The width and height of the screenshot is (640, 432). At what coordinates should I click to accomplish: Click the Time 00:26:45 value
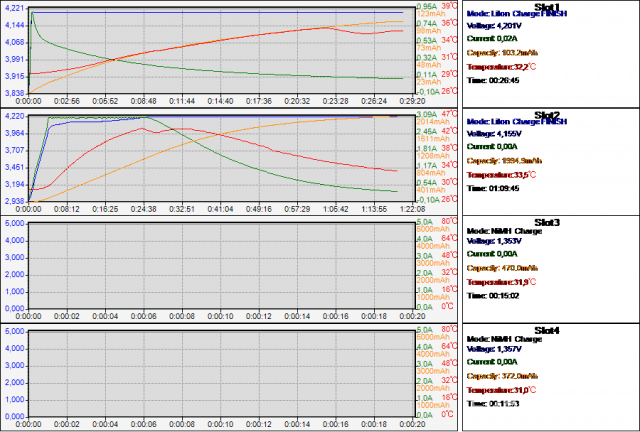click(493, 80)
